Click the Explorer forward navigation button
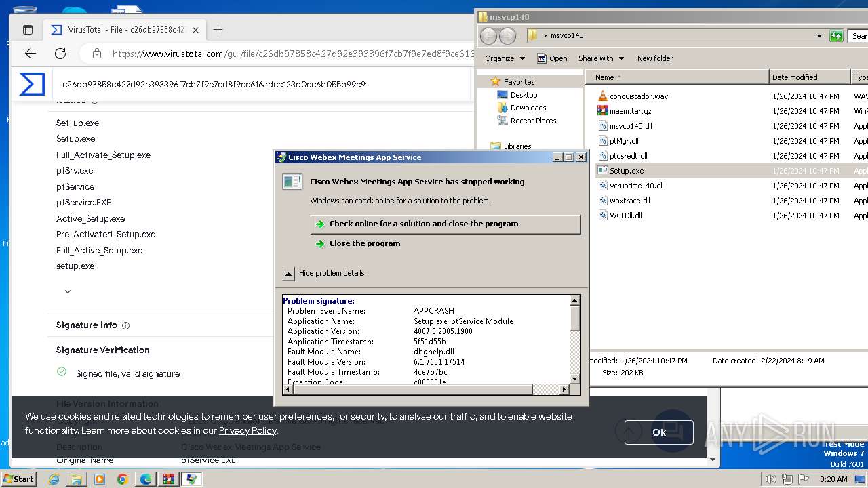The height and width of the screenshot is (488, 868). [507, 36]
